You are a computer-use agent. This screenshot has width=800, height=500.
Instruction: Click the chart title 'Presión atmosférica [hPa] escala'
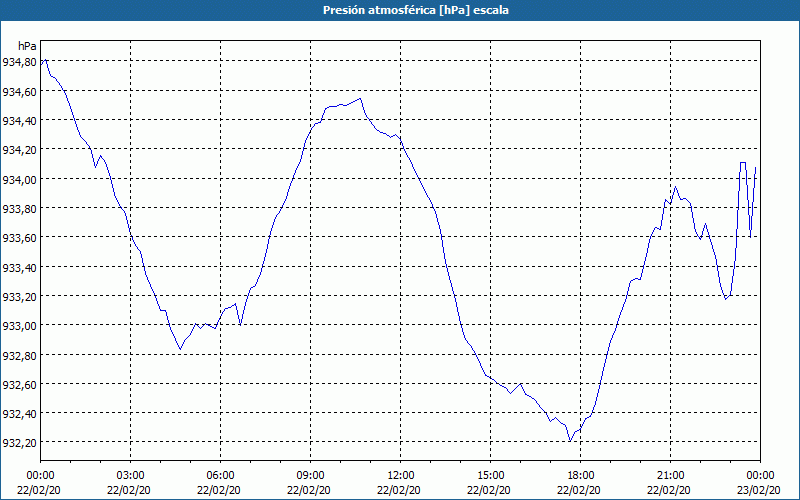[415, 10]
